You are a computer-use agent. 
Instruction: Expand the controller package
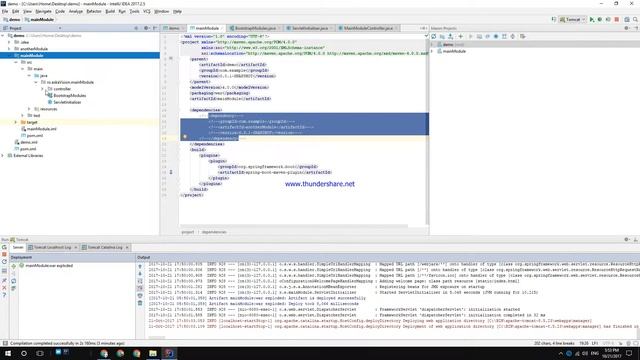[x=42, y=89]
